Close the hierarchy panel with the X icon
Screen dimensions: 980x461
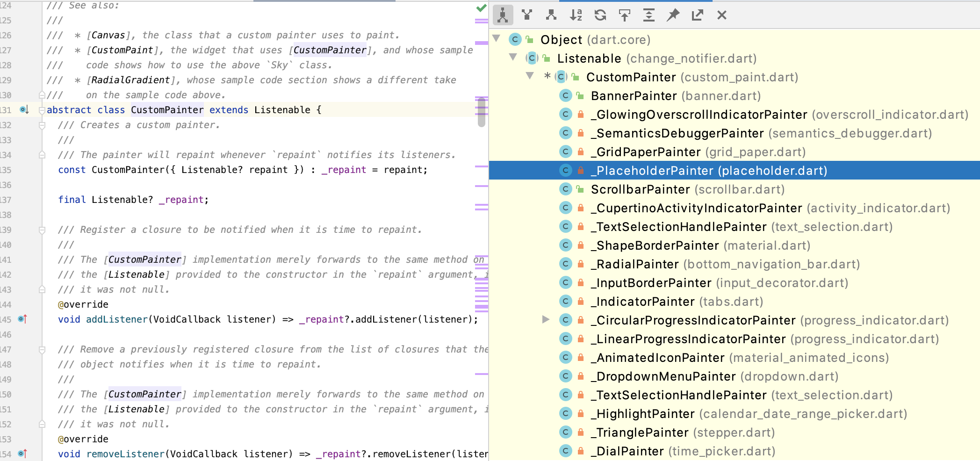coord(721,15)
